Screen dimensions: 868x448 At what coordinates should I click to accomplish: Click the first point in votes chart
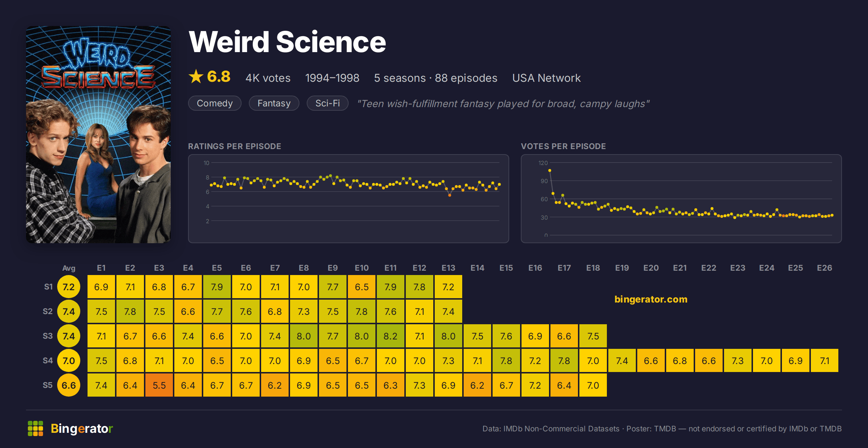tap(550, 170)
